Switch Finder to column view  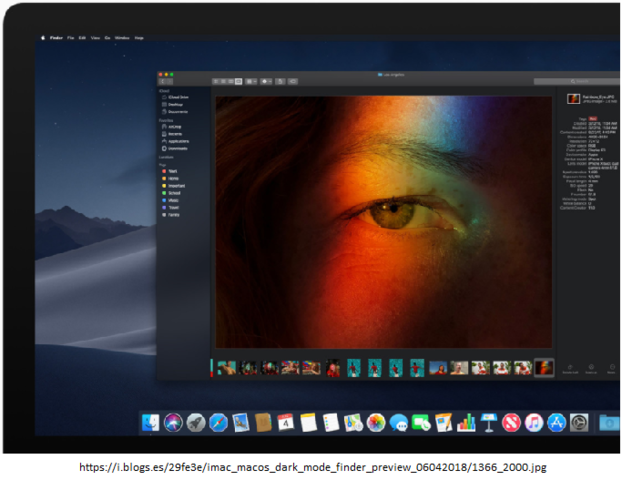point(230,81)
